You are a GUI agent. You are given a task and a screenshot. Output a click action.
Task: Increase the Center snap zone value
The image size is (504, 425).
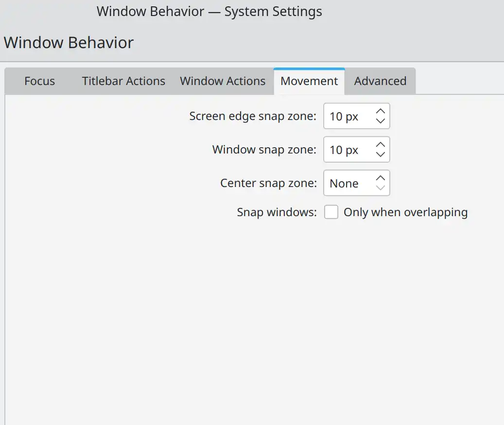pos(381,178)
